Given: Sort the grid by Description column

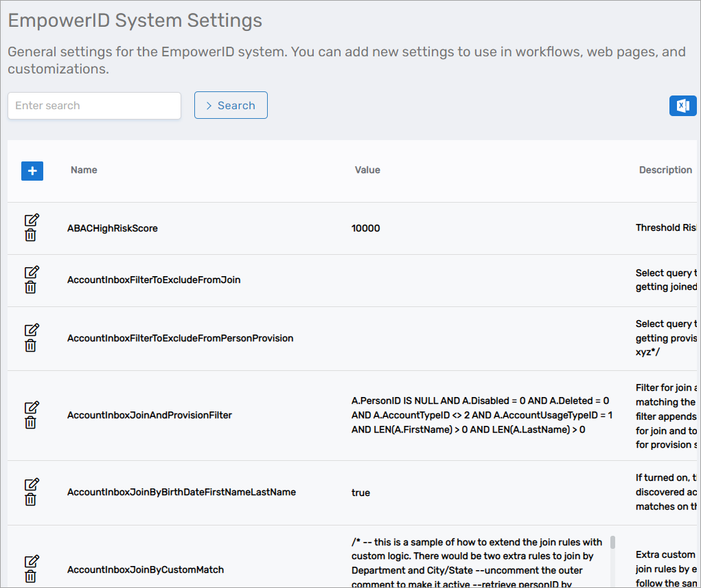Looking at the screenshot, I should click(x=665, y=170).
